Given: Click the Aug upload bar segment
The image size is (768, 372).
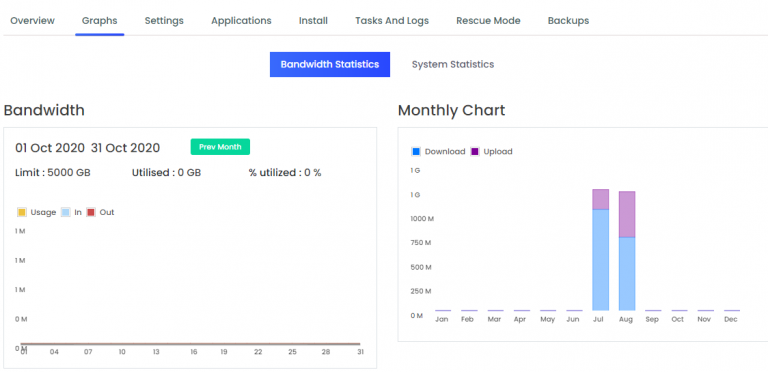Looking at the screenshot, I should 627,214.
